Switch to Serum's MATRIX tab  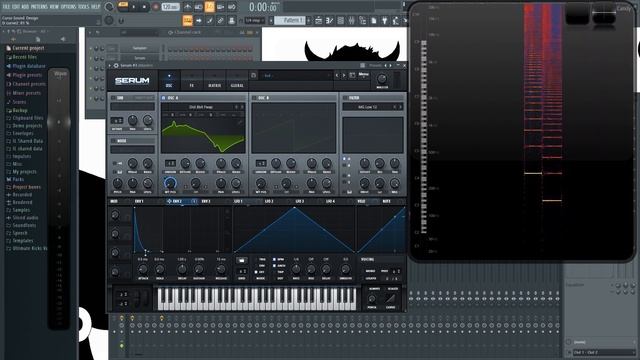(x=214, y=81)
